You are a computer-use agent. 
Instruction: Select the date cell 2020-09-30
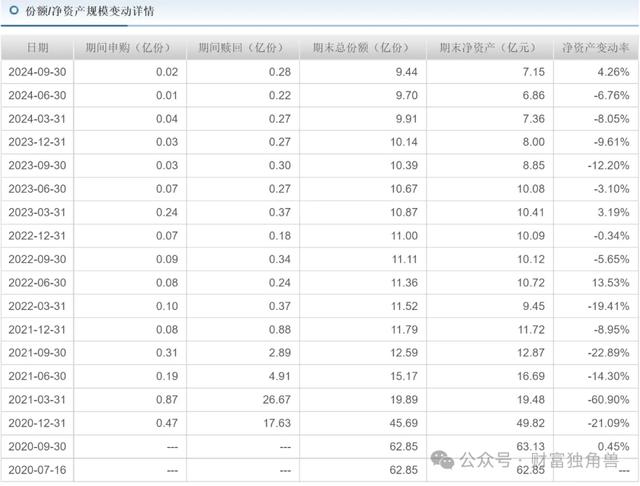[x=37, y=446]
